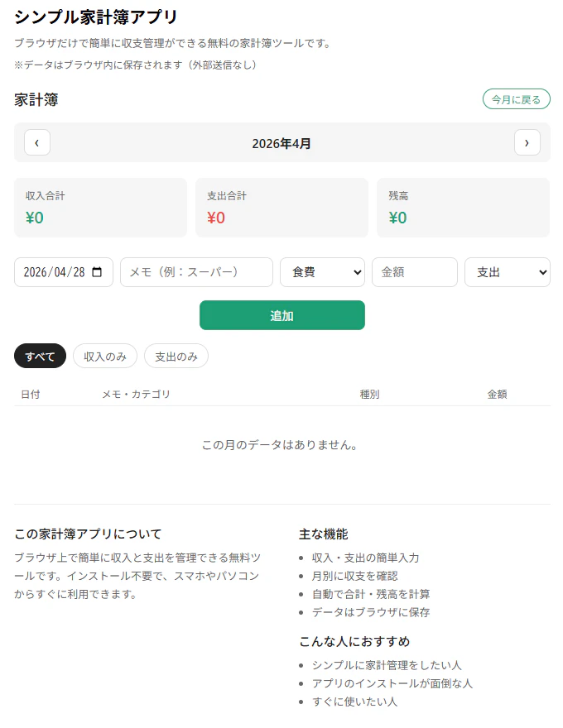Click the chevron on the 支出 type selector

pyautogui.click(x=542, y=271)
